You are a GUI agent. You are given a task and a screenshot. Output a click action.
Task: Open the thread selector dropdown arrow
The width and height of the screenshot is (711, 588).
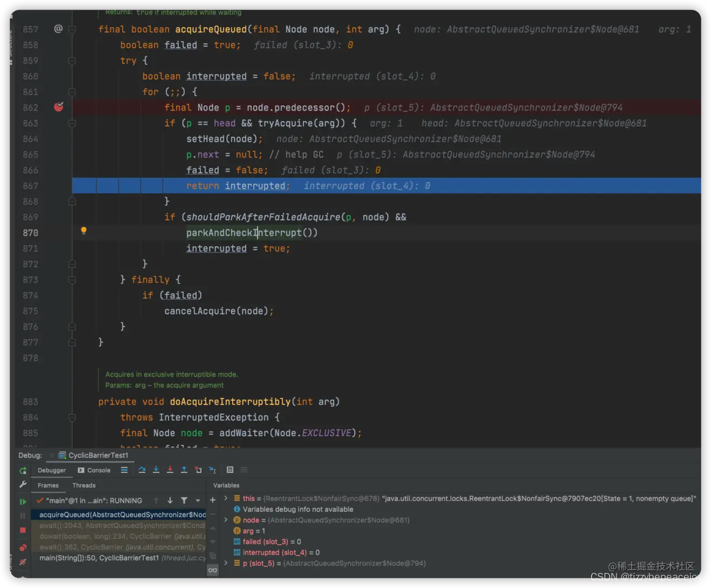(x=198, y=501)
